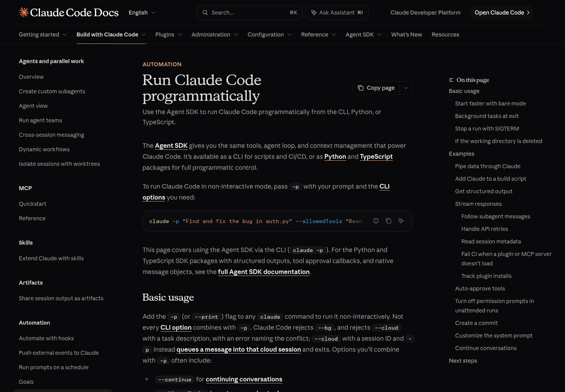Open Run prompts on a schedule page
Screen dimensions: 565x392
click(x=54, y=367)
